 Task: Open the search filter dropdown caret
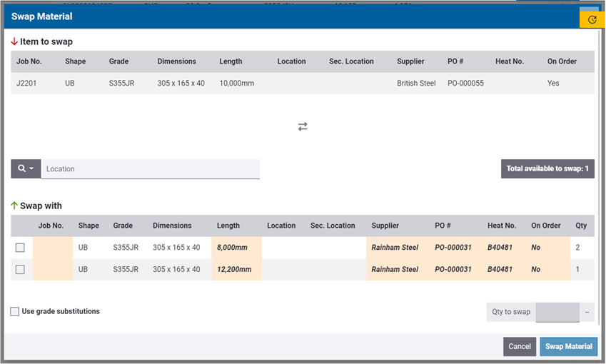[31, 169]
